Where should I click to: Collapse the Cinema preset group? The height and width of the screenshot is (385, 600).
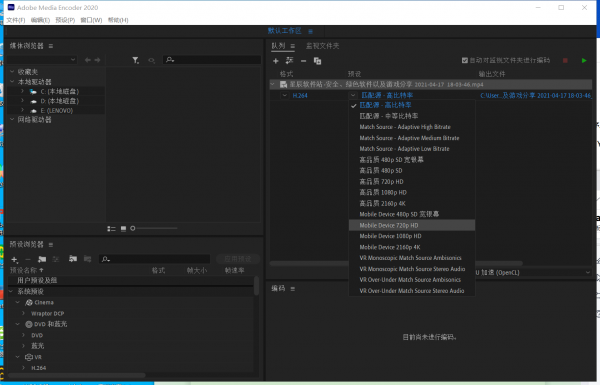(x=18, y=302)
